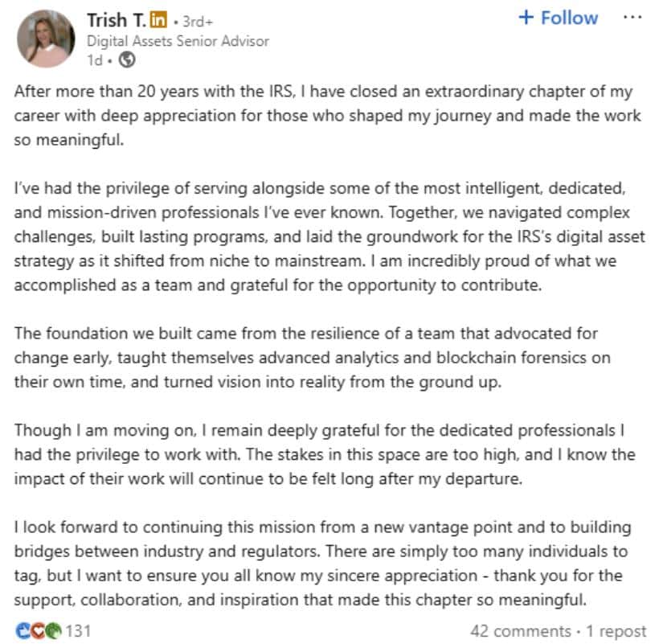Open the three-dot post options menu
Screen dimensions: 663x644
(x=632, y=18)
